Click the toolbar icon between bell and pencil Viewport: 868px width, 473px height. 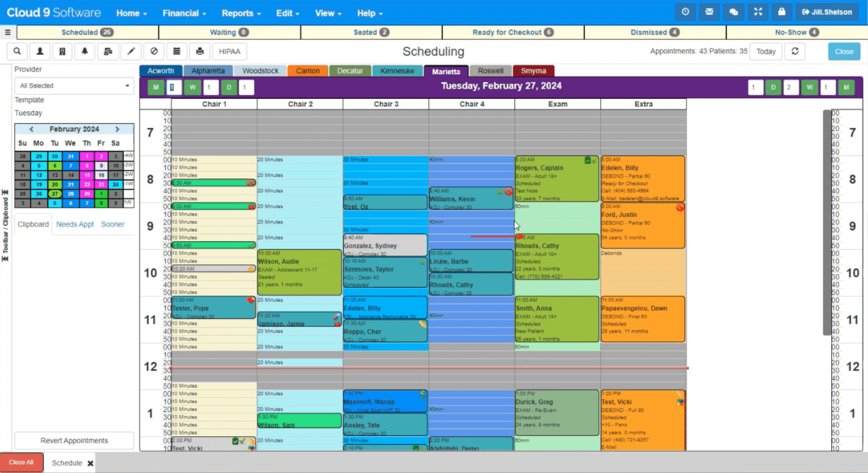(x=108, y=51)
